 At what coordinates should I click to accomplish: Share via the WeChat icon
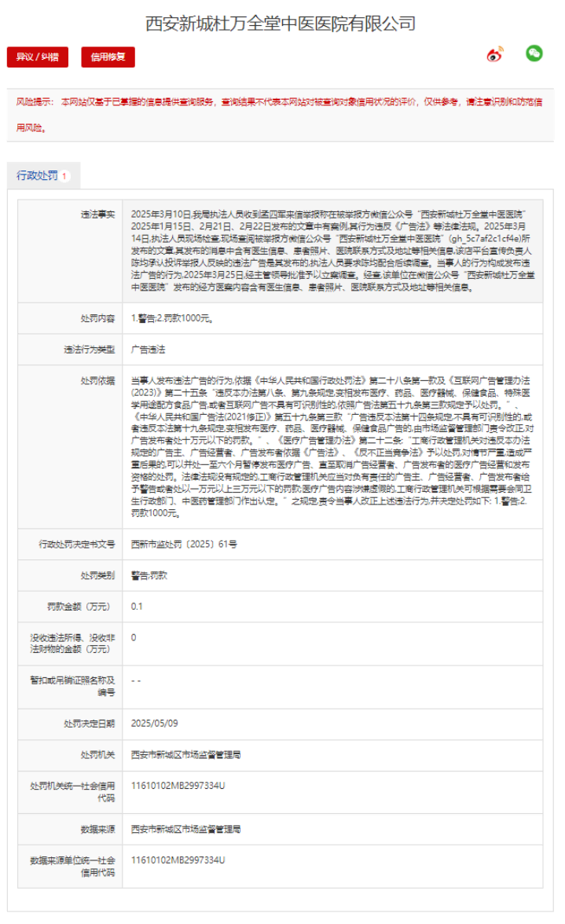[534, 53]
